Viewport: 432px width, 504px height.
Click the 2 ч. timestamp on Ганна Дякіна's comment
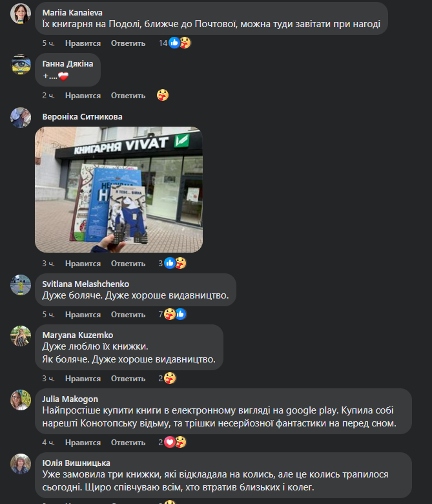click(48, 96)
